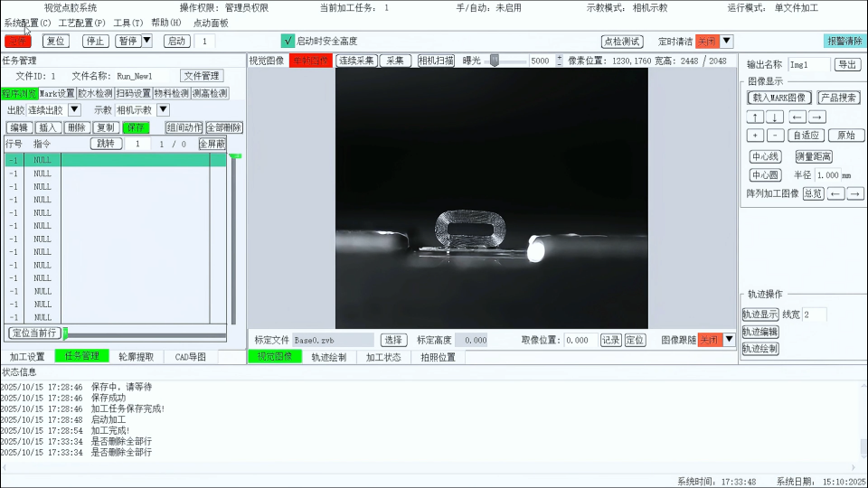Click the red 急停 emergency stop button
Viewport: 868px width, 488px height.
pyautogui.click(x=18, y=41)
